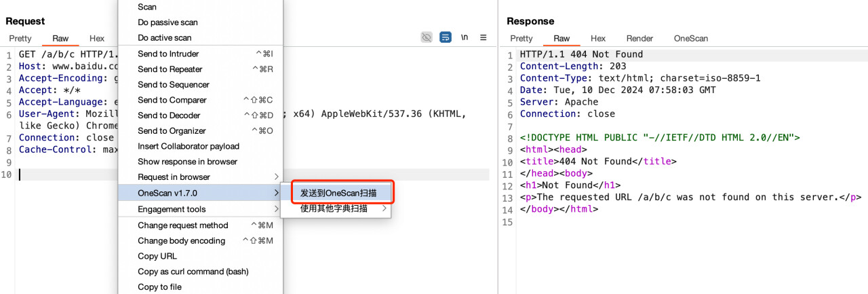Image resolution: width=868 pixels, height=294 pixels.
Task: Click Do active scan menu item
Action: tap(164, 38)
